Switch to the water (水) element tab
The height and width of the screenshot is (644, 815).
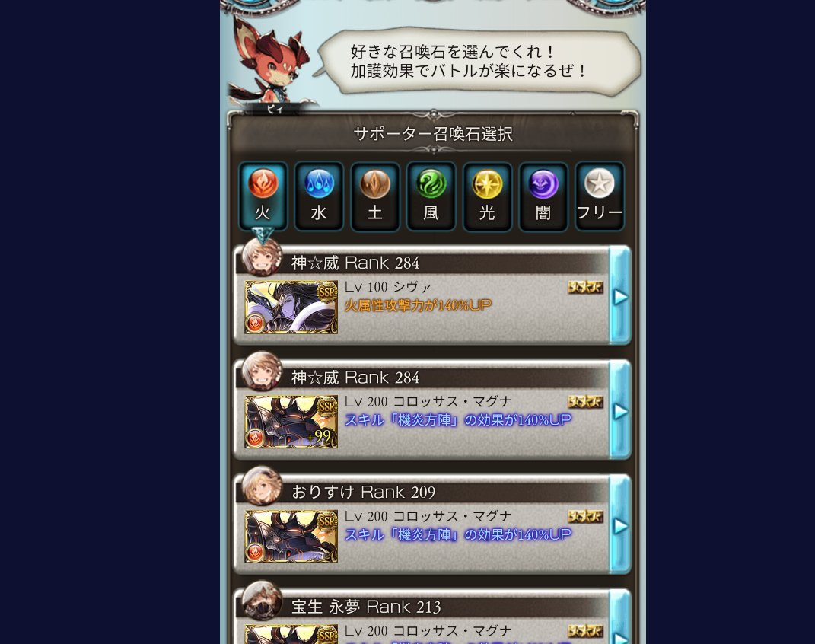point(319,196)
